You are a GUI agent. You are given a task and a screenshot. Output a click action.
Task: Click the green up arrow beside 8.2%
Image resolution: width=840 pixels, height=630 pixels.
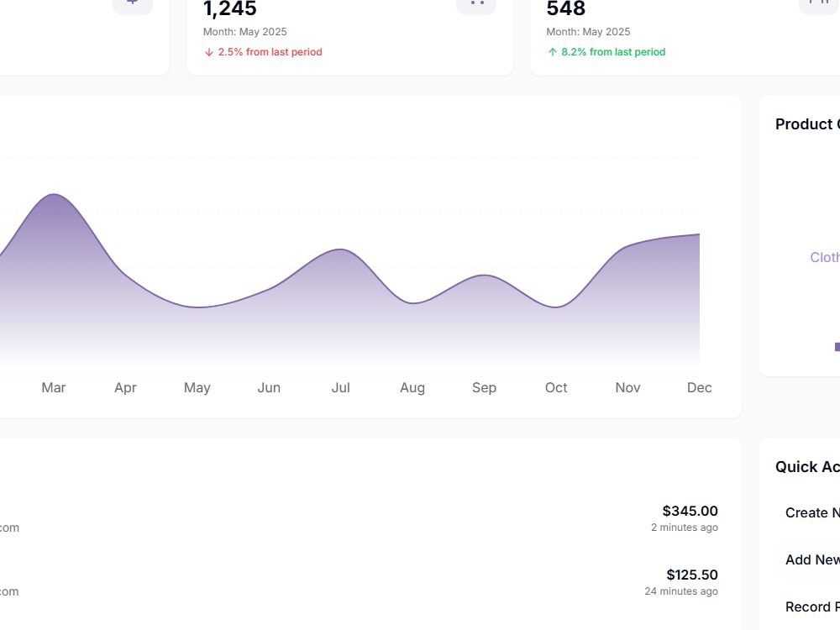553,52
